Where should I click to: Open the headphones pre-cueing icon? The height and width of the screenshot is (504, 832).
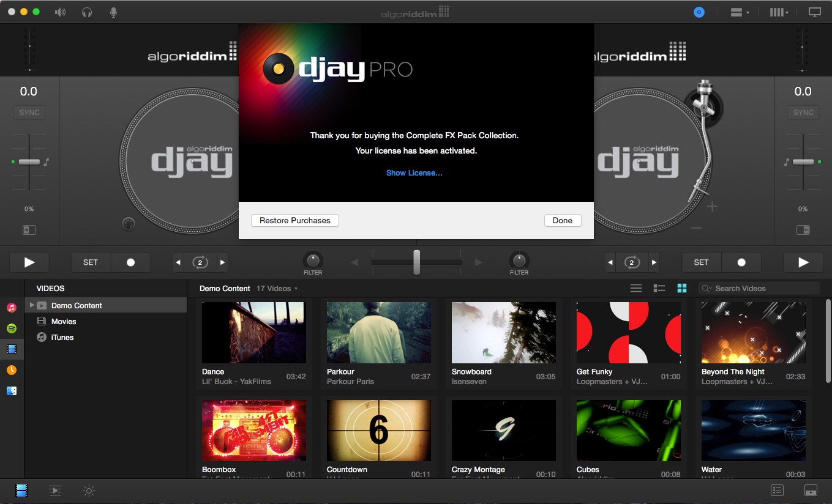coord(86,12)
